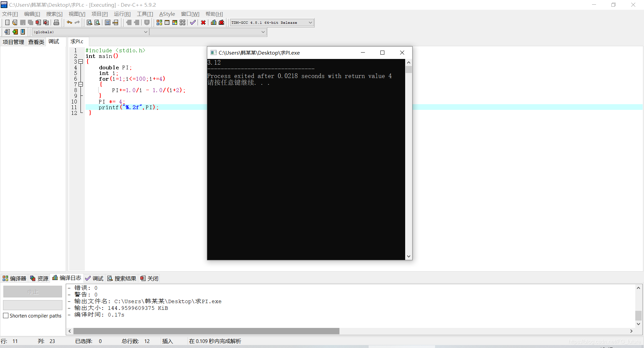Switch to the 编译日志 bottom tab
This screenshot has width=644, height=348.
67,278
